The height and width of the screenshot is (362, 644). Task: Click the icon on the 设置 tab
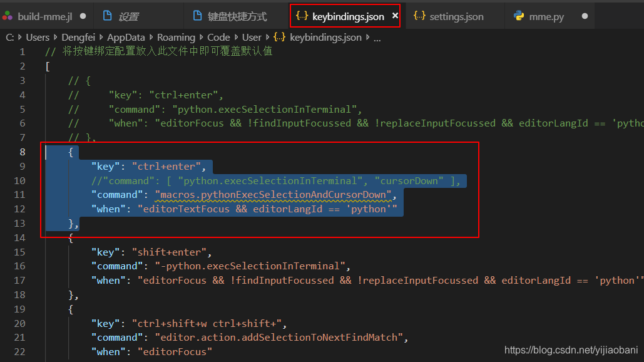click(109, 16)
